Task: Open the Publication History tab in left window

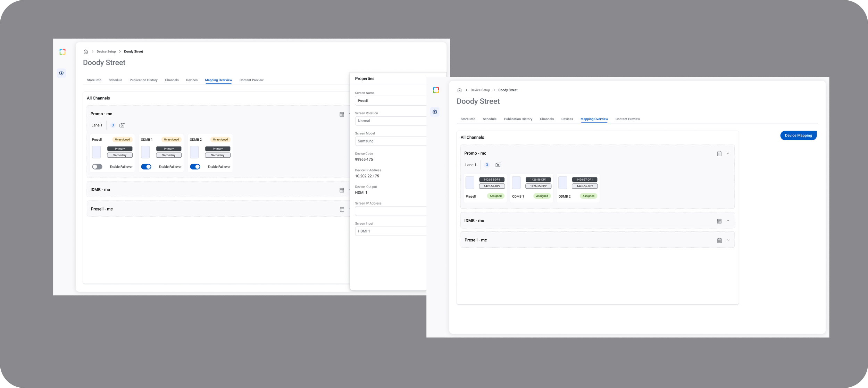Action: (x=143, y=80)
